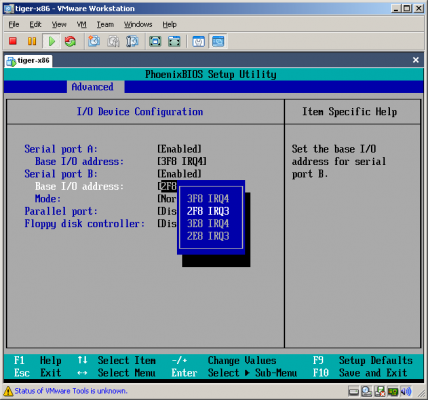
Task: Open the VM menu
Action: [81, 24]
